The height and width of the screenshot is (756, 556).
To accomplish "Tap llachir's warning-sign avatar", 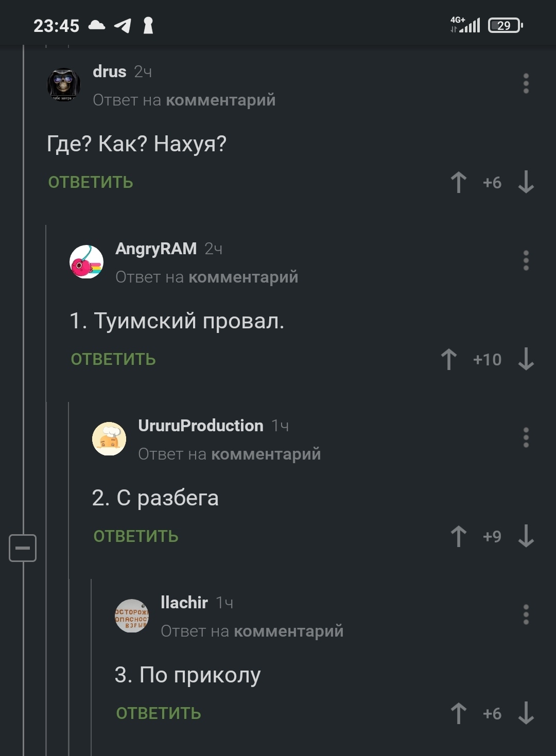I will pos(132,616).
